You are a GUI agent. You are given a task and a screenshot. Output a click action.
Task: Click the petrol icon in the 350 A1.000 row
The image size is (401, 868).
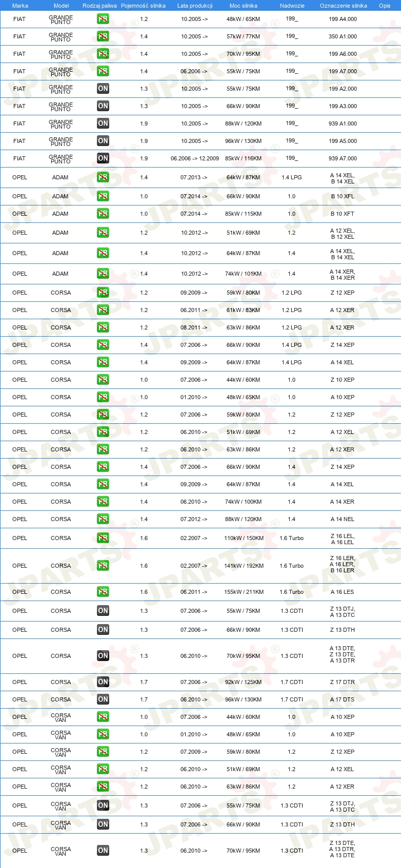point(103,36)
